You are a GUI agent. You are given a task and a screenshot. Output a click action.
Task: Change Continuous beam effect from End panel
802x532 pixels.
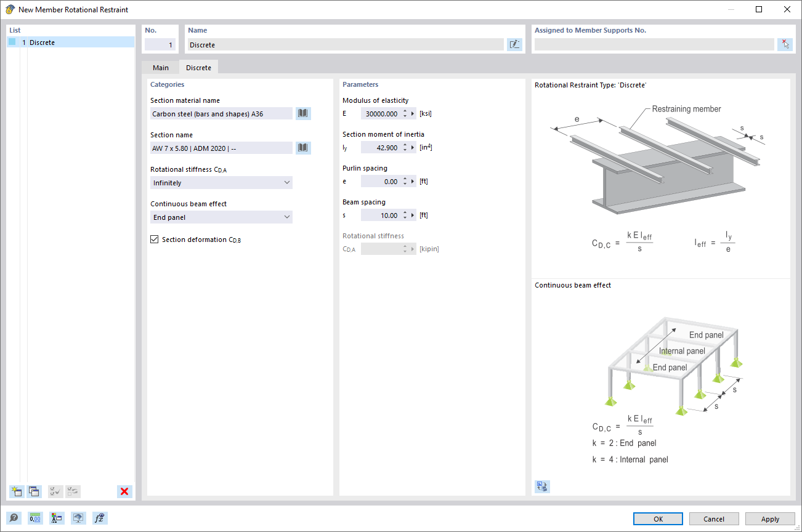pyautogui.click(x=221, y=217)
